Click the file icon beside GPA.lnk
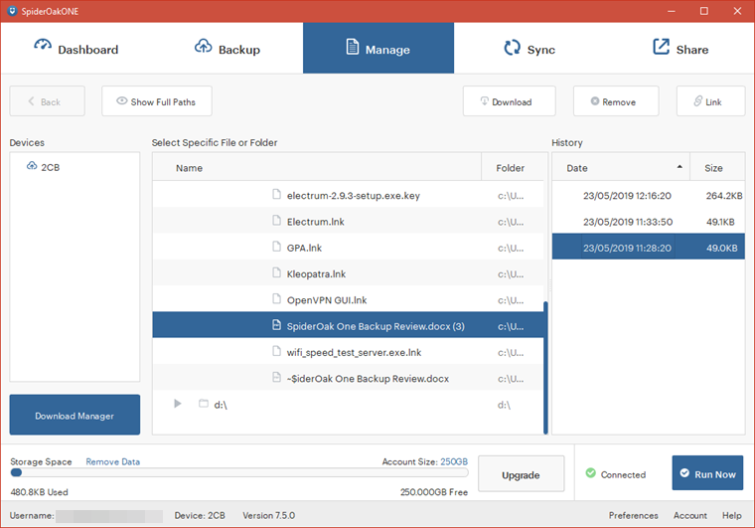The image size is (755, 528). point(276,246)
